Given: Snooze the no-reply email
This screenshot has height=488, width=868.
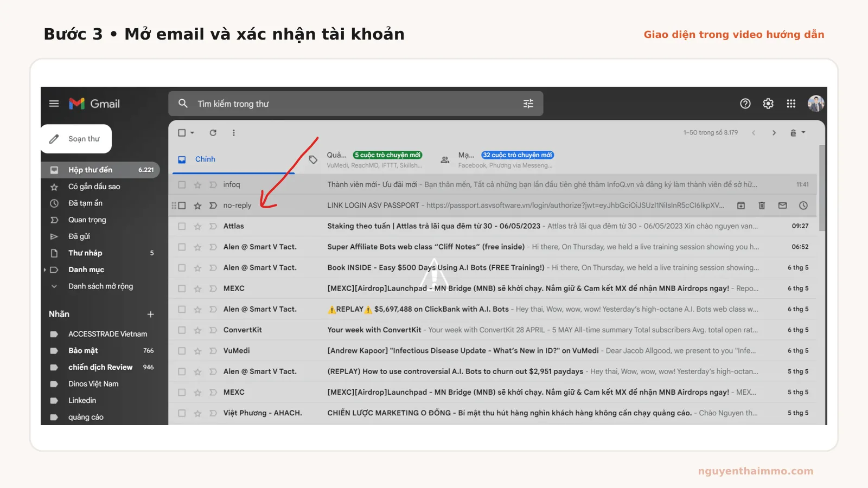Looking at the screenshot, I should pyautogui.click(x=803, y=206).
